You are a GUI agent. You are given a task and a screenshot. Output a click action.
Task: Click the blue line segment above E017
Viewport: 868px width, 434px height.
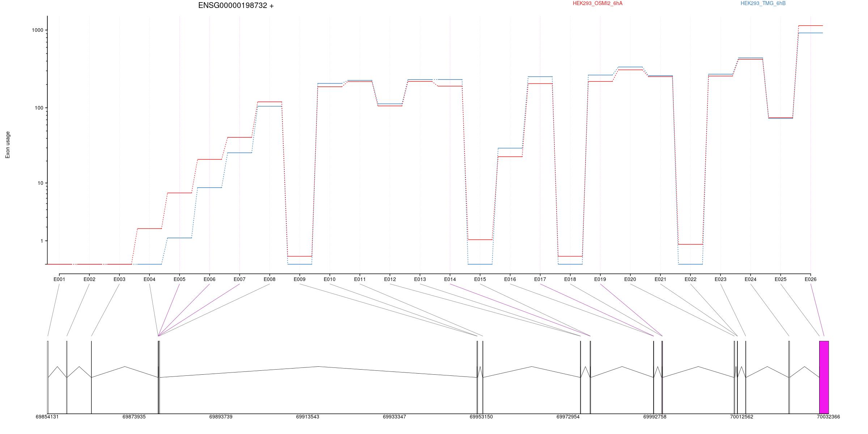coord(540,77)
